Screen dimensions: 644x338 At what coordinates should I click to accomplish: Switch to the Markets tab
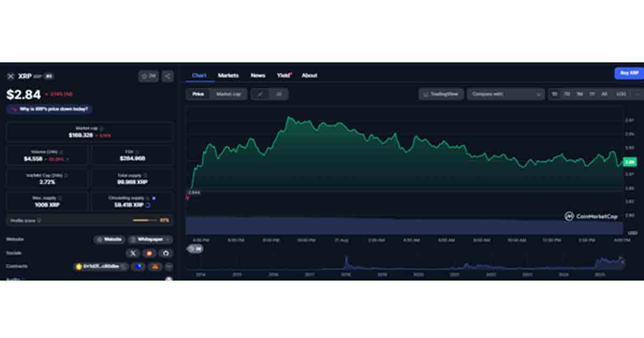click(228, 76)
